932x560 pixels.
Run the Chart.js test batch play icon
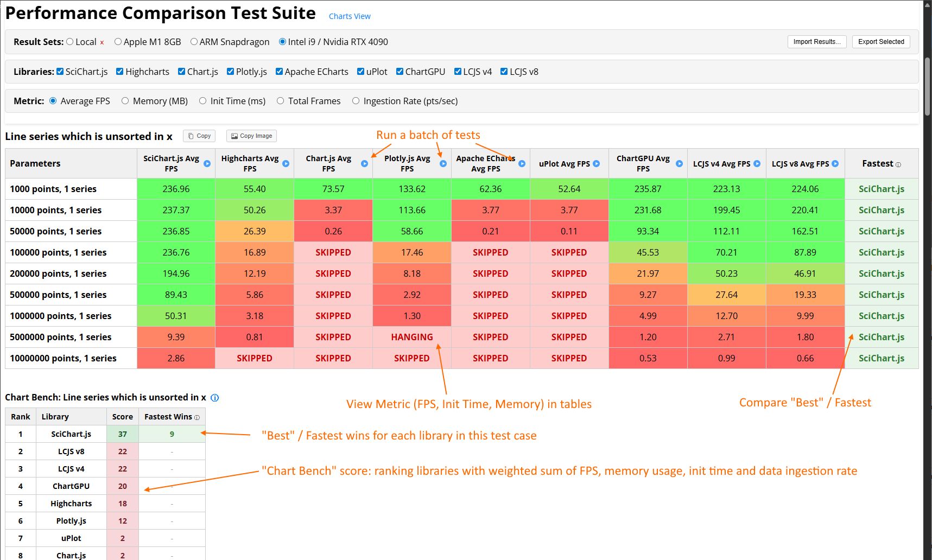coord(364,163)
